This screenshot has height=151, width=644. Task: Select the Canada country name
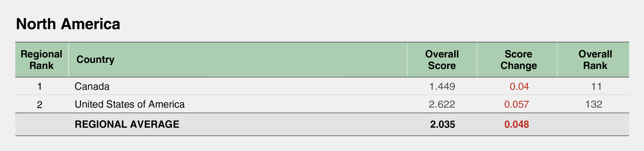pos(92,87)
